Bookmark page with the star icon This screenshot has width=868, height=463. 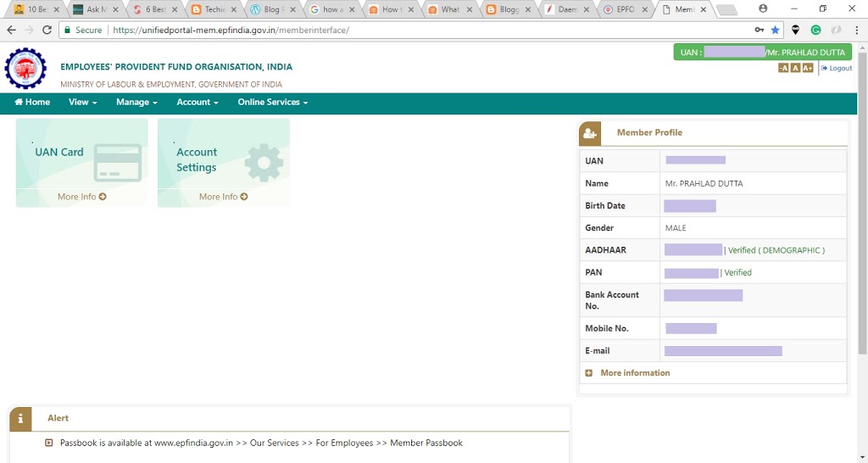point(775,30)
